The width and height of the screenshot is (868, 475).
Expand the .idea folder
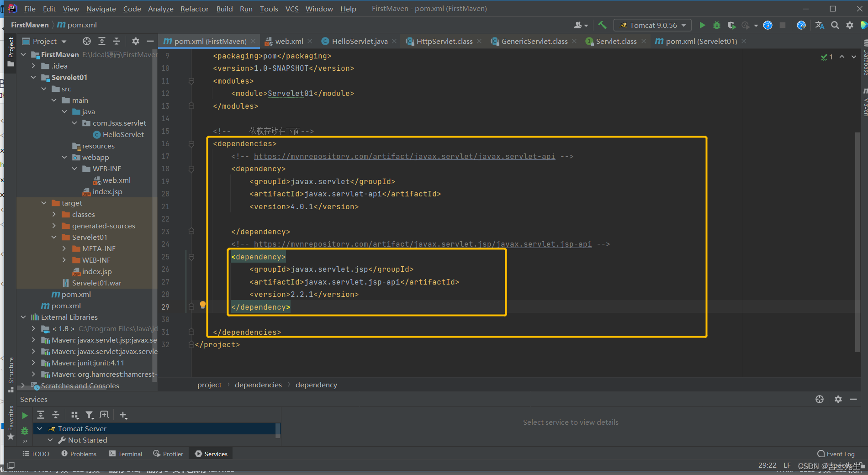pos(33,66)
